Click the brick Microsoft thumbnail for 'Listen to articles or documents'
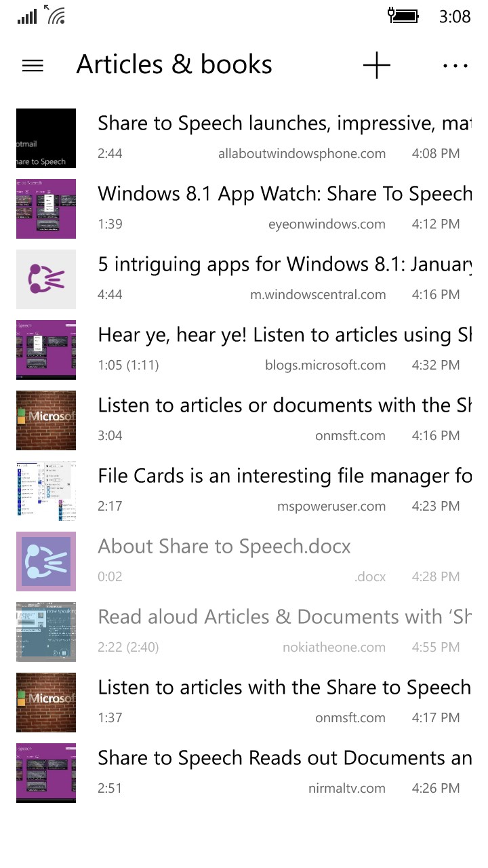Viewport: 488px width, 868px height. point(46,420)
